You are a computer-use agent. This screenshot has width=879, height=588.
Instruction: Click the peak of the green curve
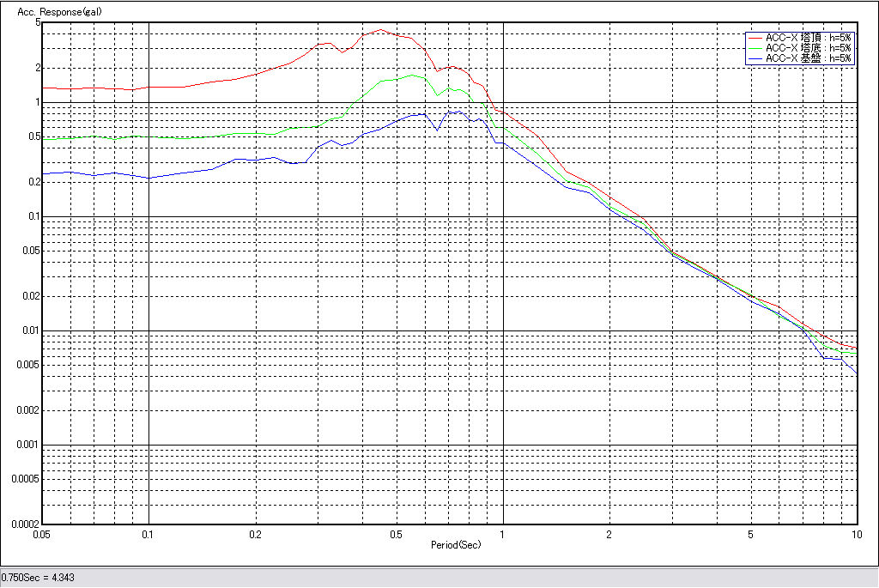point(414,76)
